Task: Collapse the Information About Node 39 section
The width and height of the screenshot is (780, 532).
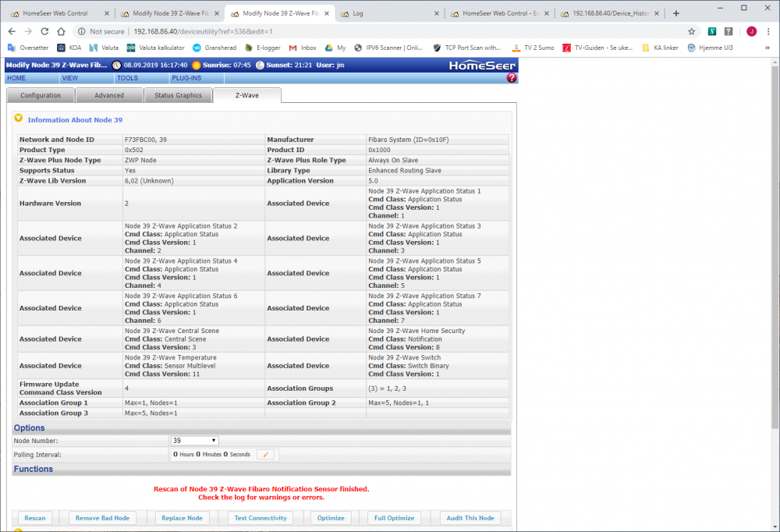Action: click(x=19, y=119)
